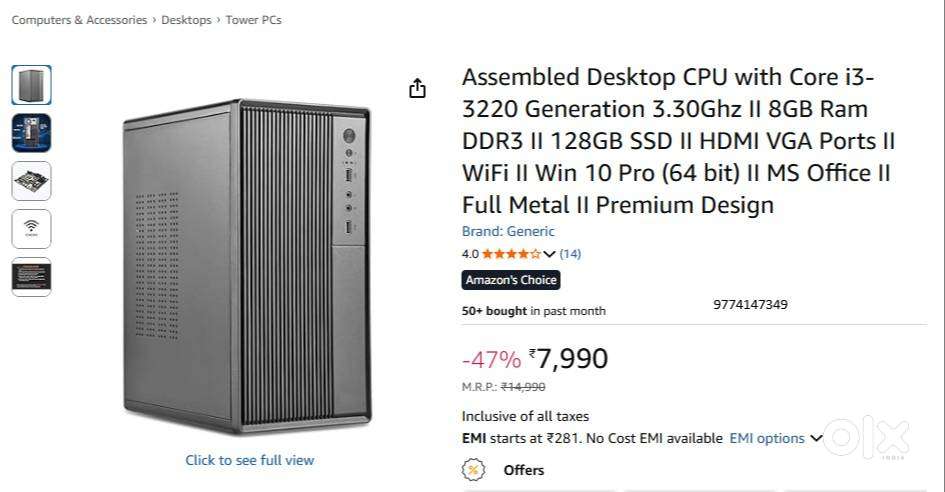This screenshot has height=492, width=945.
Task: Open the last black thumbnail image
Action: [31, 277]
